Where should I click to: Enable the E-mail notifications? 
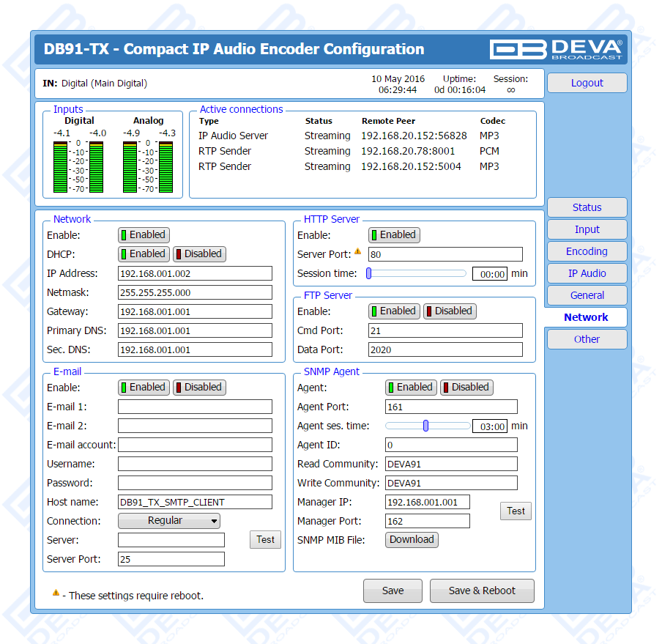tap(144, 388)
